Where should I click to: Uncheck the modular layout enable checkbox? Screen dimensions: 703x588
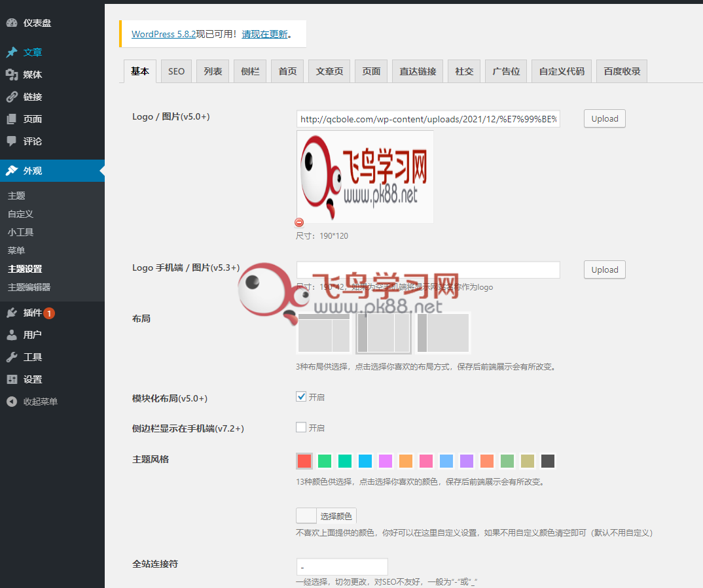pos(301,396)
